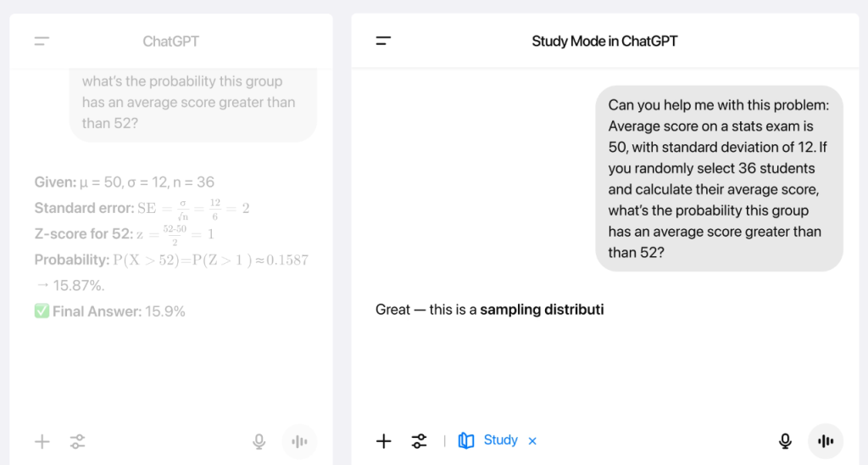Screen dimensions: 868x465
Task: Click plus attach icon in Study Mode panel
Action: (x=384, y=441)
